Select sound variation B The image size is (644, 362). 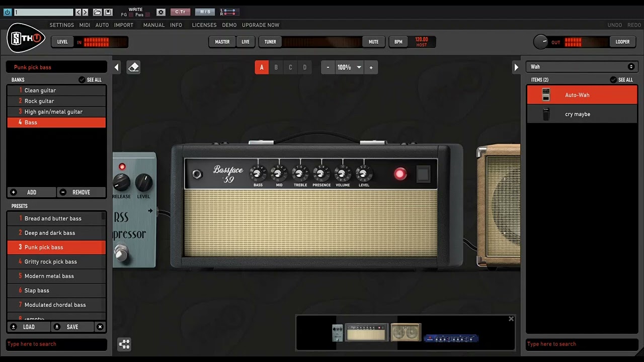click(276, 67)
